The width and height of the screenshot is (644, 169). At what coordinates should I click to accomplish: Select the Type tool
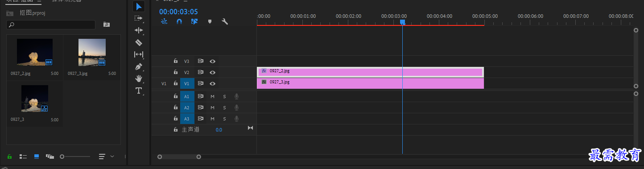pyautogui.click(x=139, y=91)
